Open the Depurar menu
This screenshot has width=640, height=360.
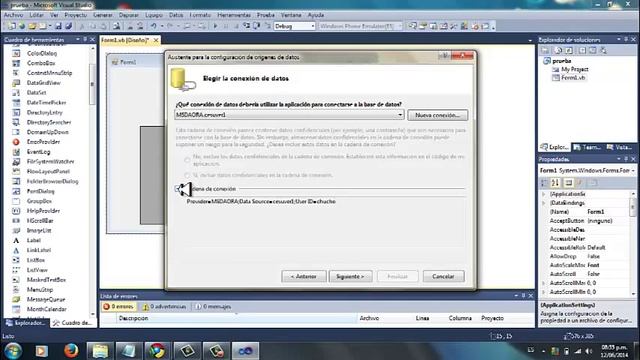tap(129, 15)
